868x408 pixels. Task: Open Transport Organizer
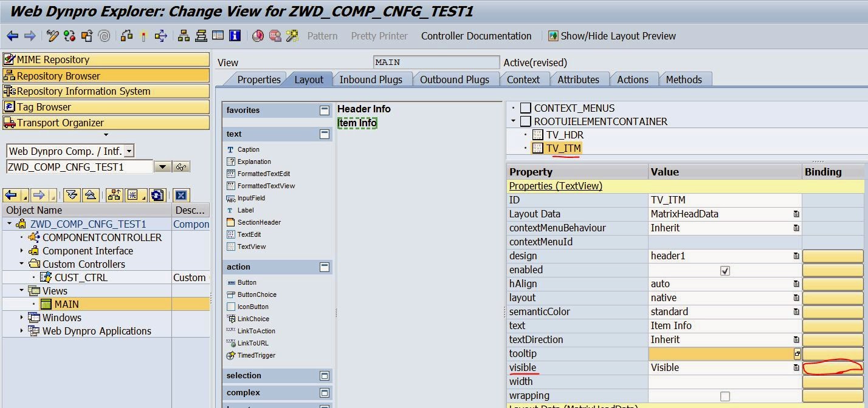106,123
